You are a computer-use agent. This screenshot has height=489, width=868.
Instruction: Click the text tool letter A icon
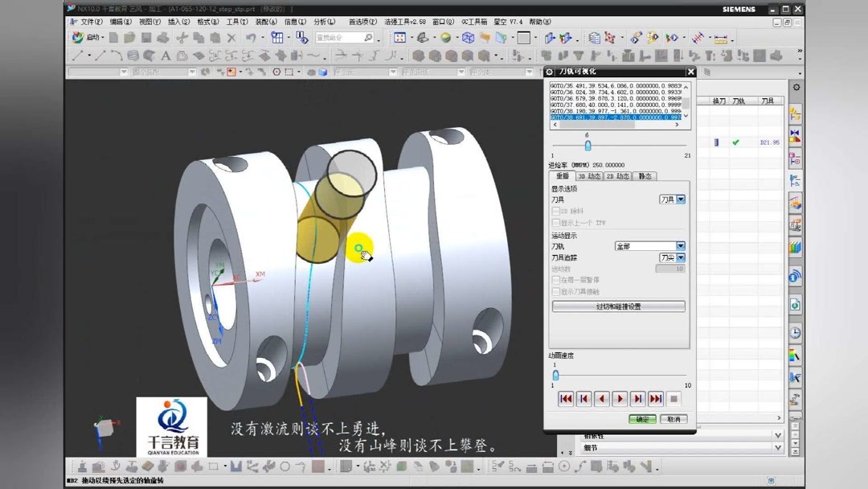[166, 57]
